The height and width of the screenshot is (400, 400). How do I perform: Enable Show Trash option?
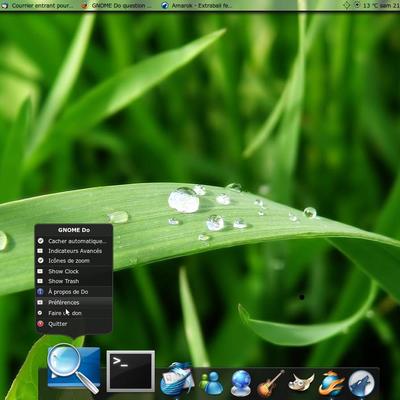coord(74,281)
